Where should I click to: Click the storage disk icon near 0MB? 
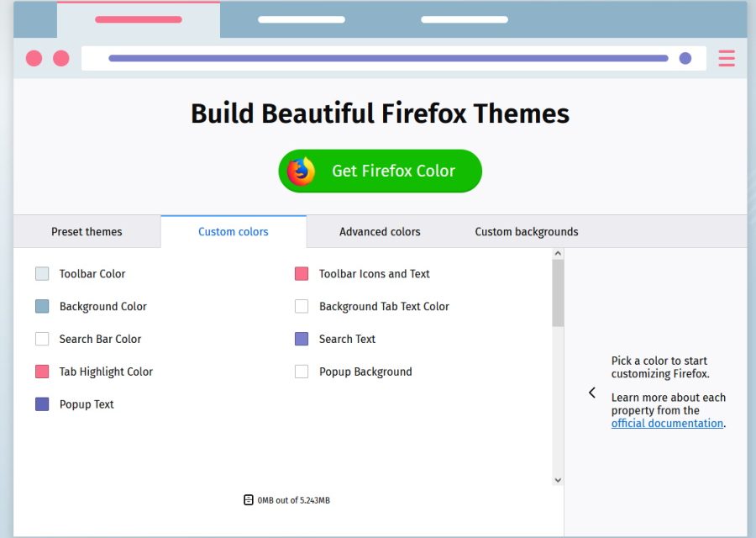coord(248,499)
